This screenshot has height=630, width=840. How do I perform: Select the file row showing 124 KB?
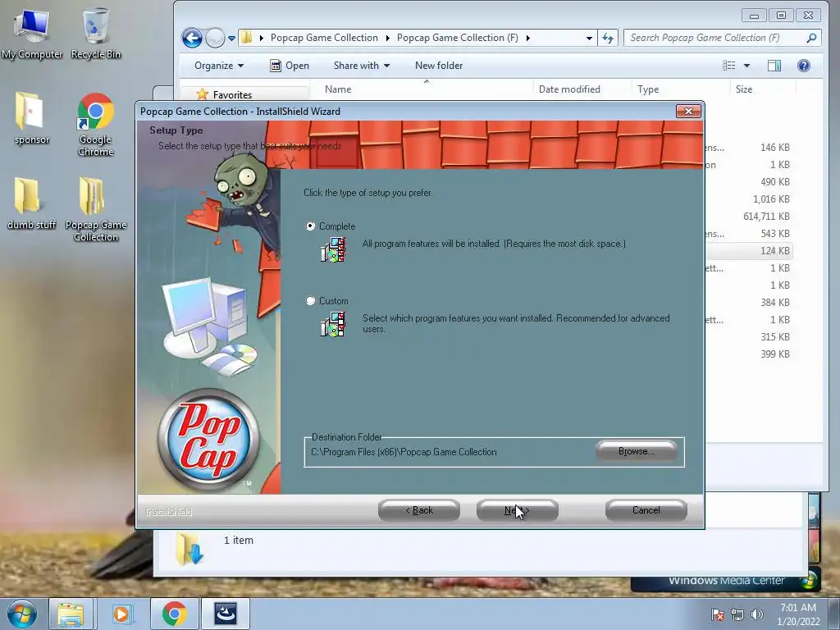pos(750,251)
